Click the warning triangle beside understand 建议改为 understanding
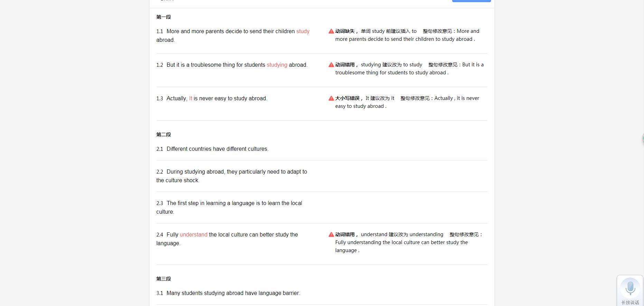The image size is (644, 306). point(331,234)
